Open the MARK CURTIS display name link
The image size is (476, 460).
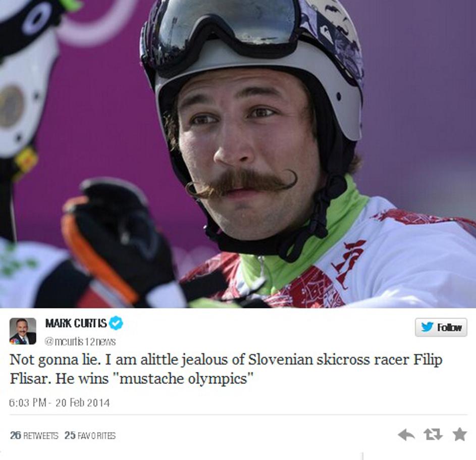coord(76,323)
